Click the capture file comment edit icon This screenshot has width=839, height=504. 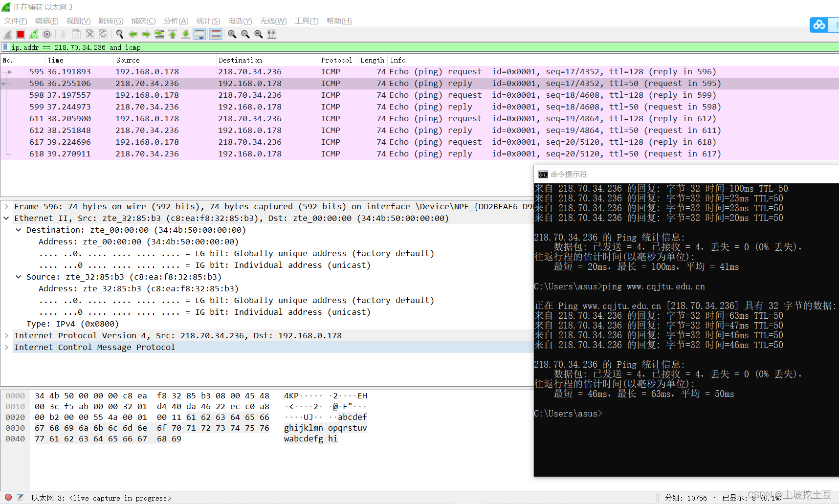20,497
